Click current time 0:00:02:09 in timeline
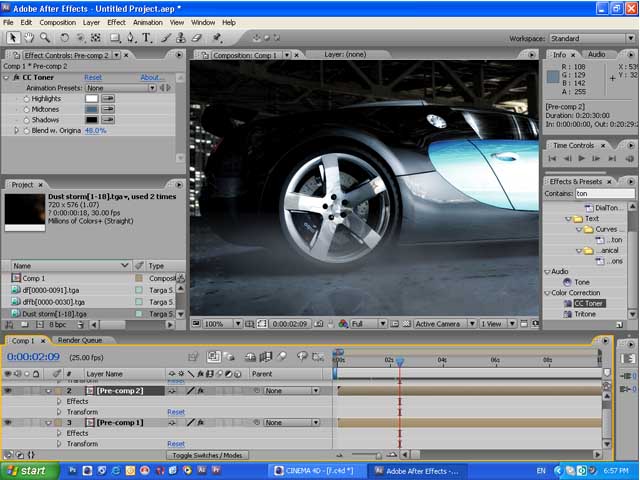Screen dimensions: 640x480 tap(33, 357)
